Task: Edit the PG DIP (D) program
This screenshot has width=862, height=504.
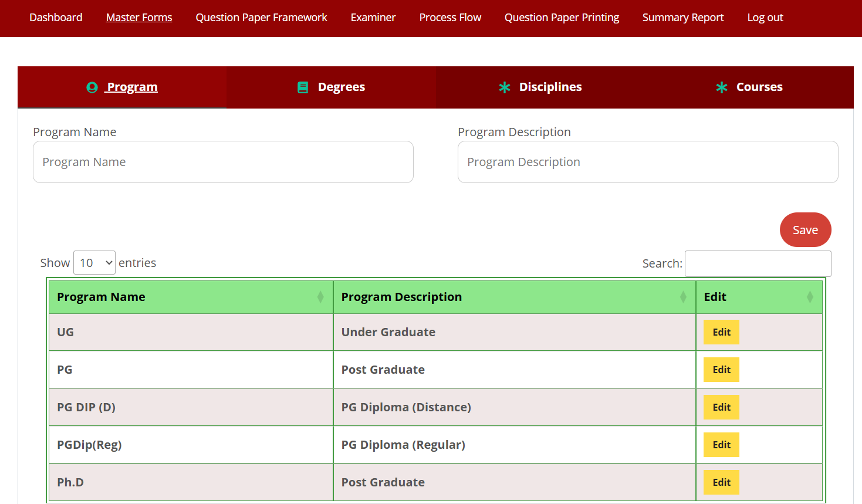Action: tap(721, 407)
